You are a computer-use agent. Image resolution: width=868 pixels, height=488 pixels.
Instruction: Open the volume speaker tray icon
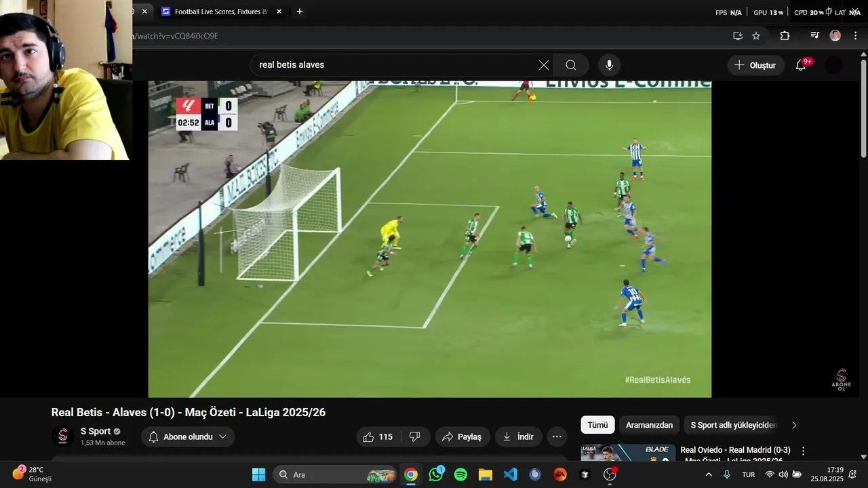point(783,474)
